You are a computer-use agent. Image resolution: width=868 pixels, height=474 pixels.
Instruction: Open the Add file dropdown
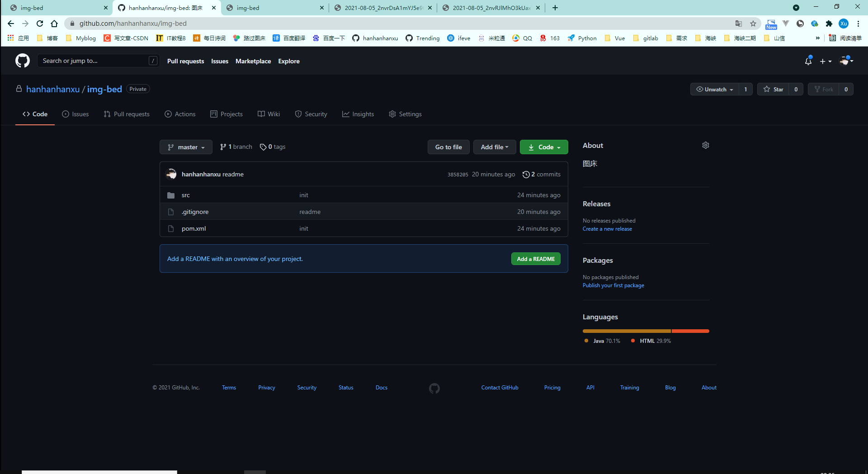pyautogui.click(x=494, y=147)
